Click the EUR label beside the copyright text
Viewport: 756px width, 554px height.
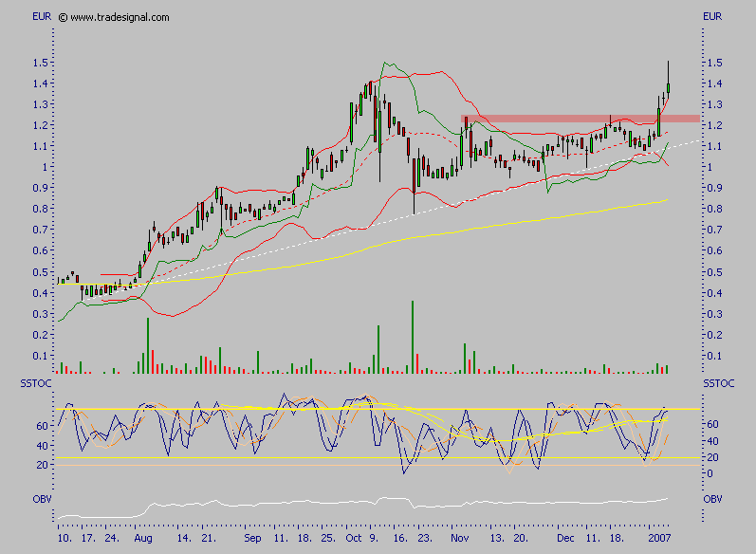coord(42,16)
